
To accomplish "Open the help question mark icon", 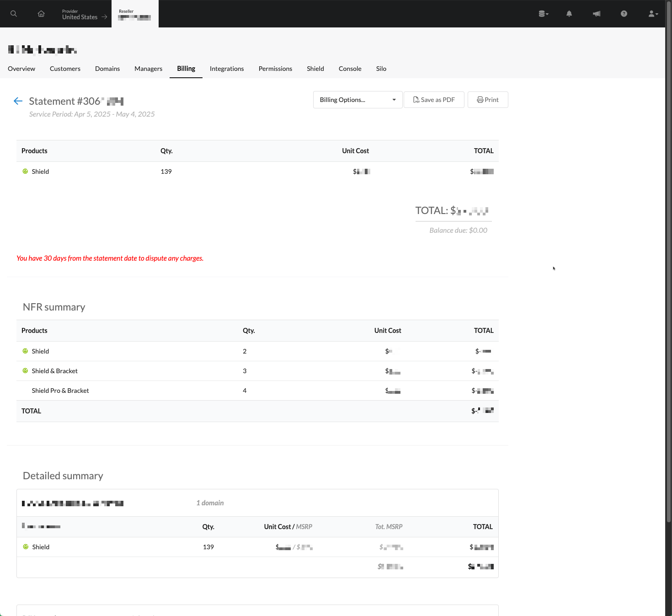I will point(624,14).
